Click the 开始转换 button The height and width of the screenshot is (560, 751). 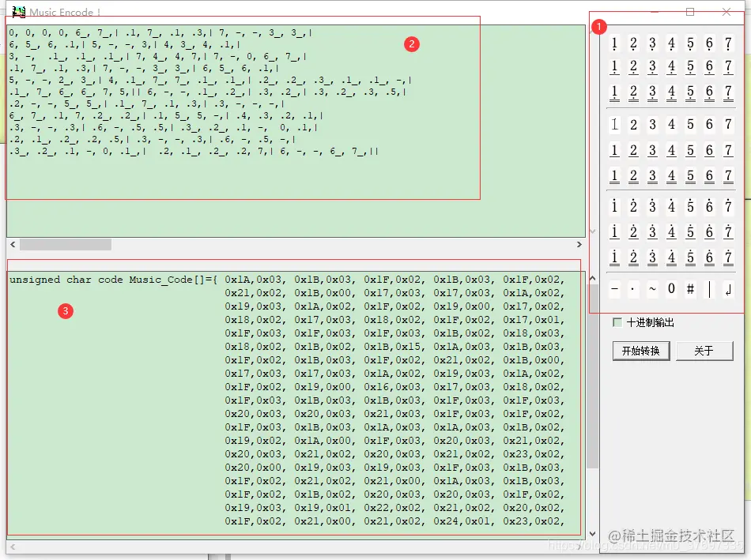[x=641, y=351]
